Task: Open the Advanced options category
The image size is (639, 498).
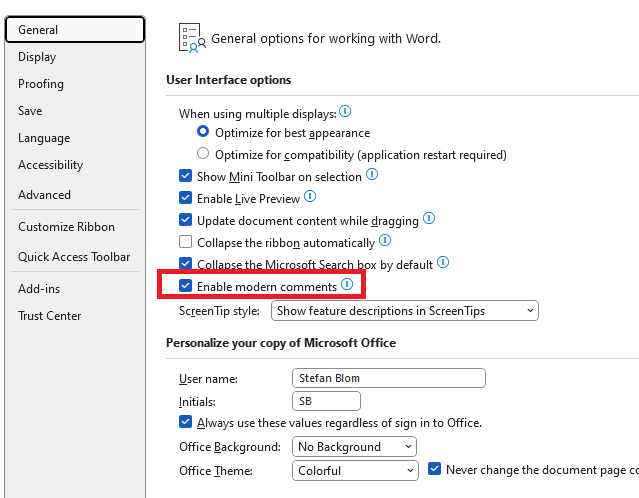Action: [x=44, y=195]
